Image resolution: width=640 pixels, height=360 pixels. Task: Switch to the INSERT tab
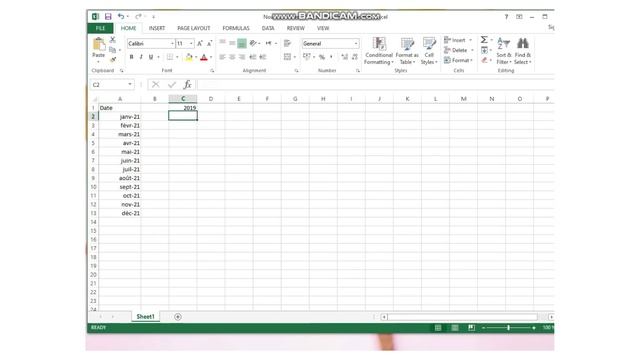(157, 28)
